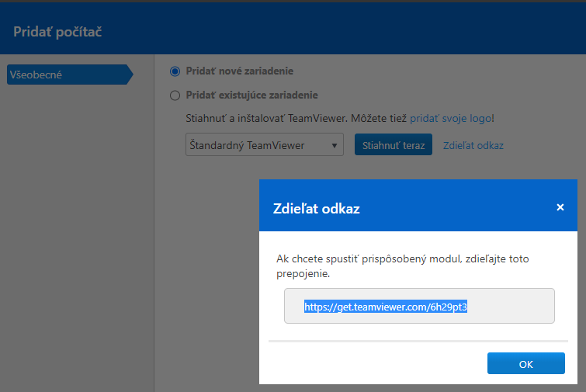Click the Pridať počítač header title

point(57,32)
